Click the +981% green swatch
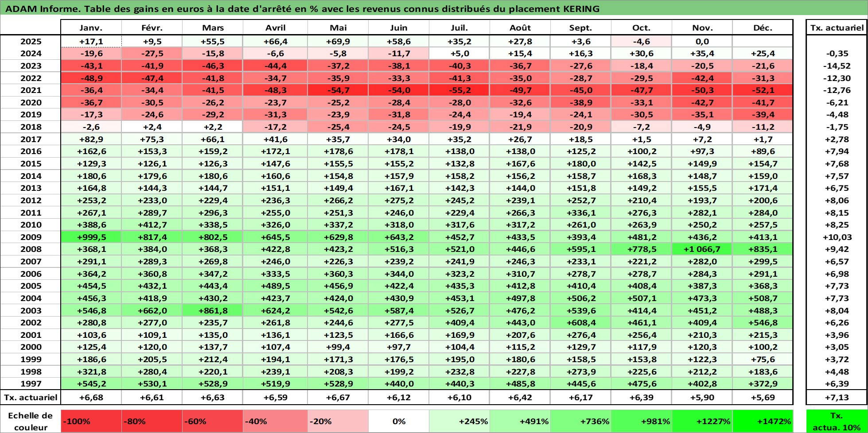 [642, 421]
